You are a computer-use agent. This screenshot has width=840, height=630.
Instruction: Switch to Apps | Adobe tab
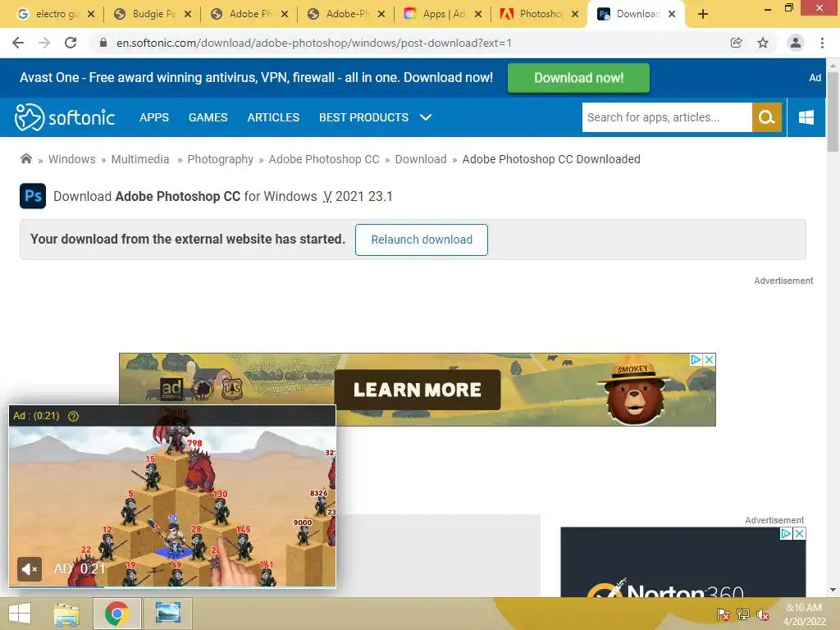(443, 14)
